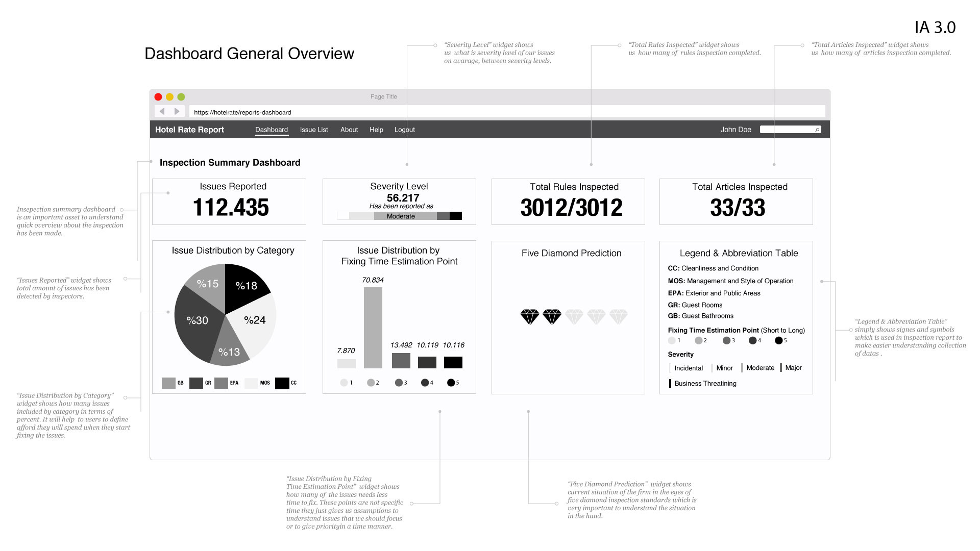Select the %24 lightest pie slice

(255, 320)
